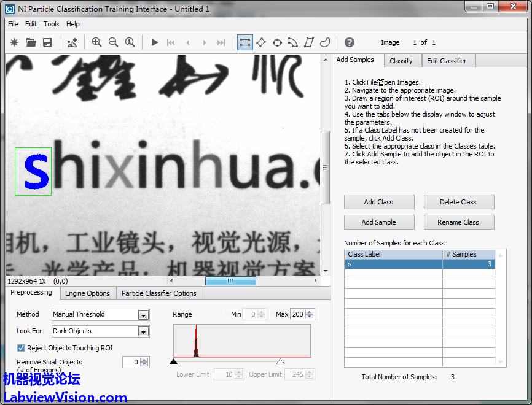Image resolution: width=532 pixels, height=405 pixels.
Task: Increment the Remove Small Objects stepper
Action: pos(145,360)
